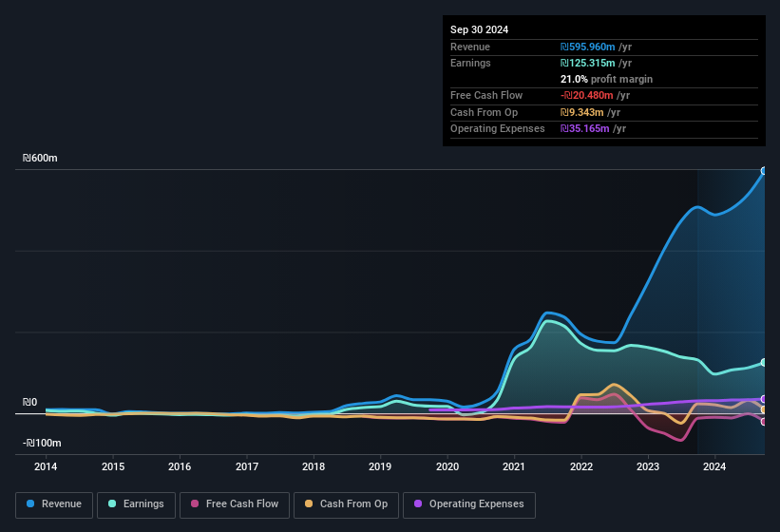Click the 2014 x-axis label
The image size is (780, 532).
(46, 466)
